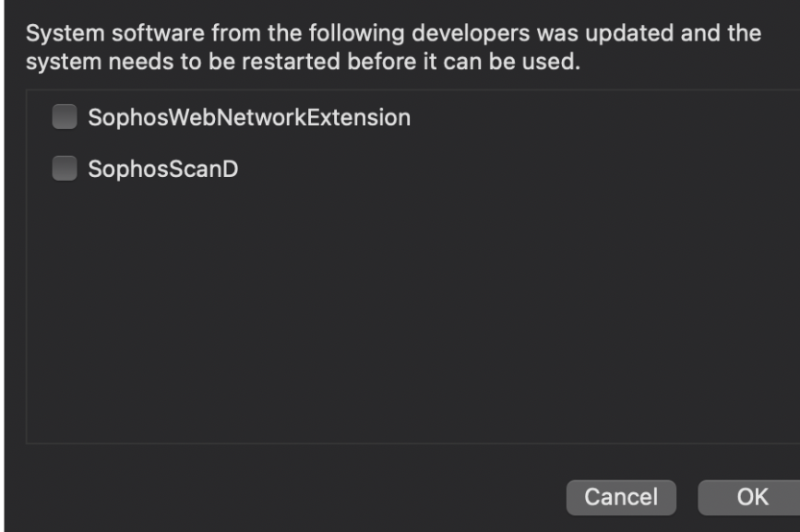Image resolution: width=800 pixels, height=532 pixels.
Task: Check the first developer entry box
Action: (x=64, y=117)
